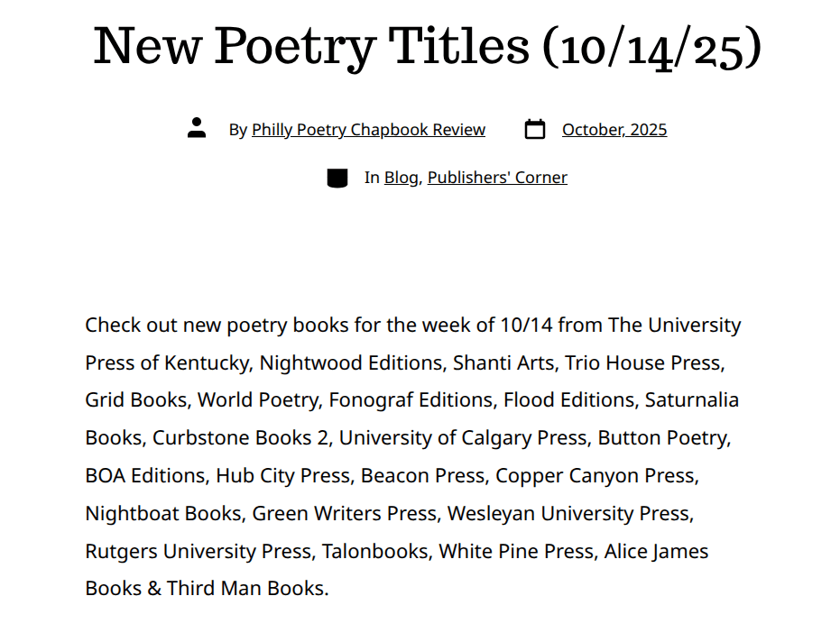
Task: Click the word 'By' before author
Action: point(237,130)
